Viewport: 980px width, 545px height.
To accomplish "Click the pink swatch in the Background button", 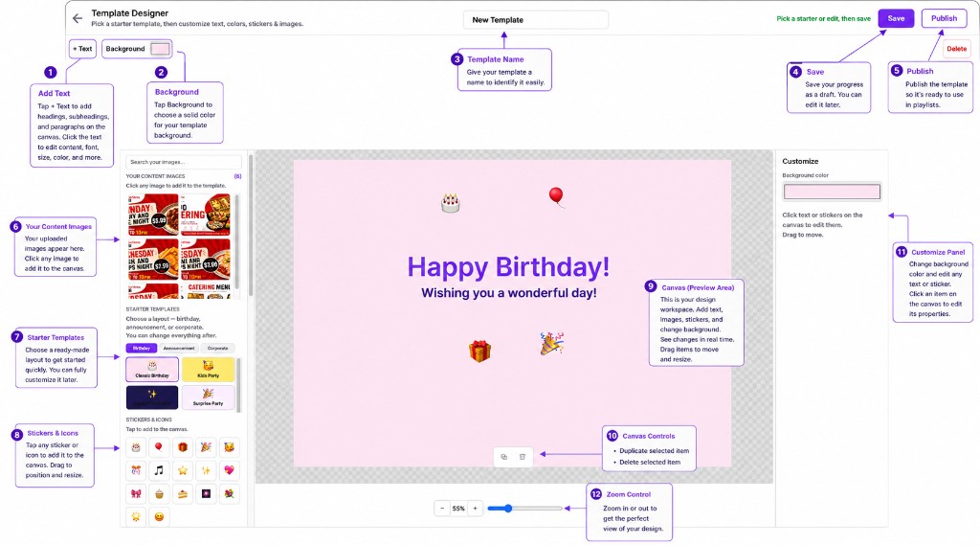I will (x=160, y=49).
